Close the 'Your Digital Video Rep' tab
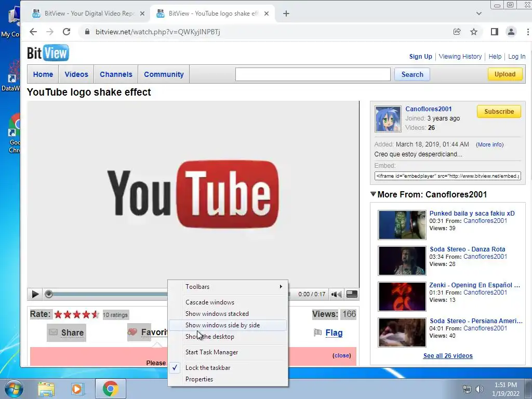This screenshot has height=399, width=532. coord(142,14)
